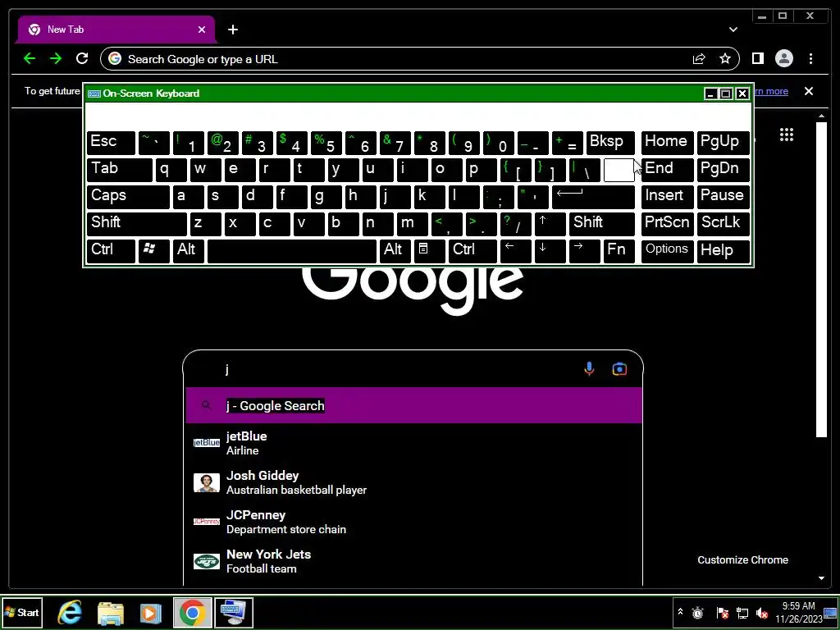Select the 'j - Google Search' suggestion
The height and width of the screenshot is (630, 840).
click(413, 405)
